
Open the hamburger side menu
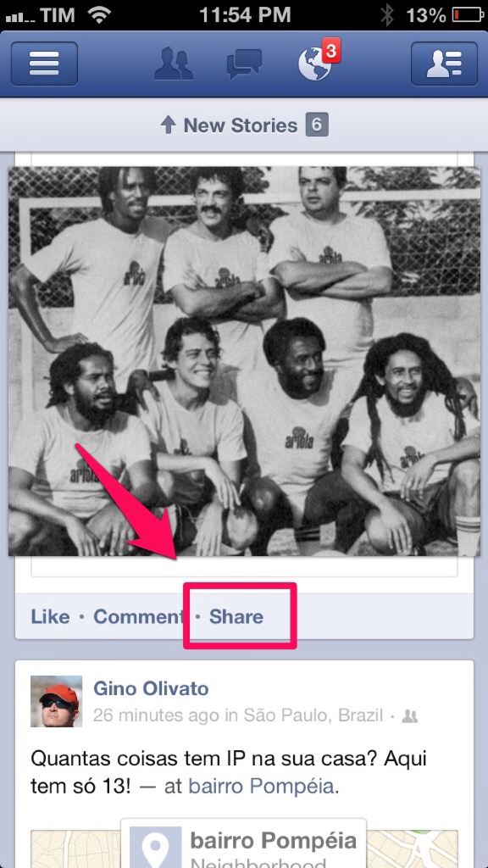pos(44,64)
